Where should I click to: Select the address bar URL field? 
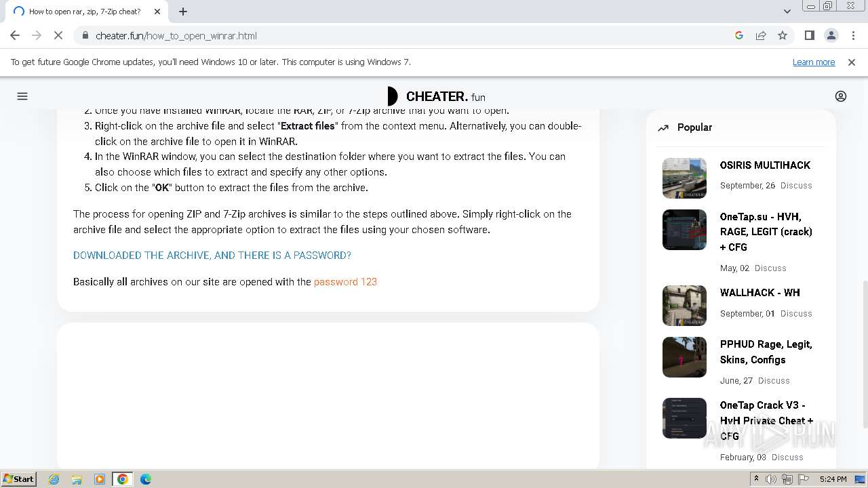click(407, 35)
